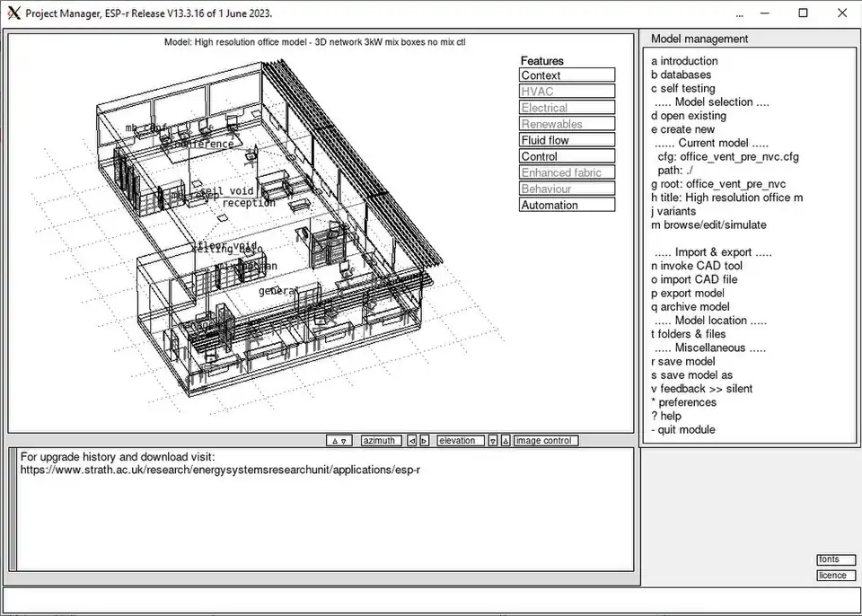
Task: Toggle feedback verbosity from silent
Action: (x=701, y=389)
